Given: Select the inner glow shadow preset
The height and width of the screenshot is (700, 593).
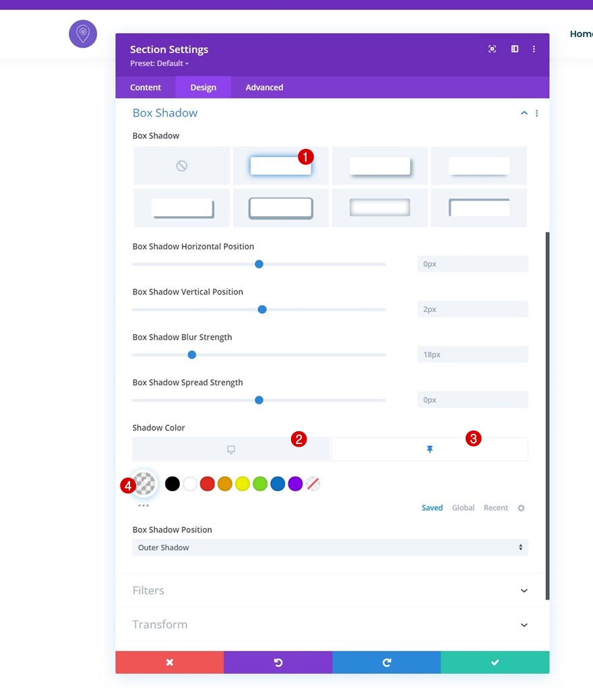Looking at the screenshot, I should [380, 208].
